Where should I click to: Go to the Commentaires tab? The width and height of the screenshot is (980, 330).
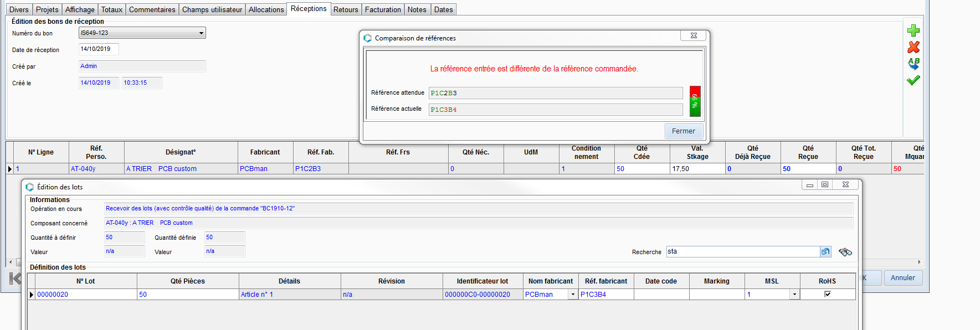pos(152,9)
